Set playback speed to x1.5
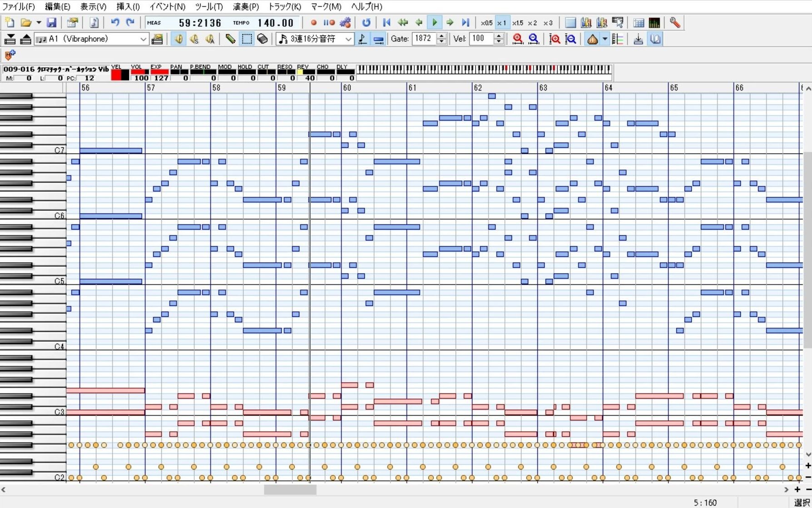Screen dimensions: 812x508 click(x=517, y=23)
